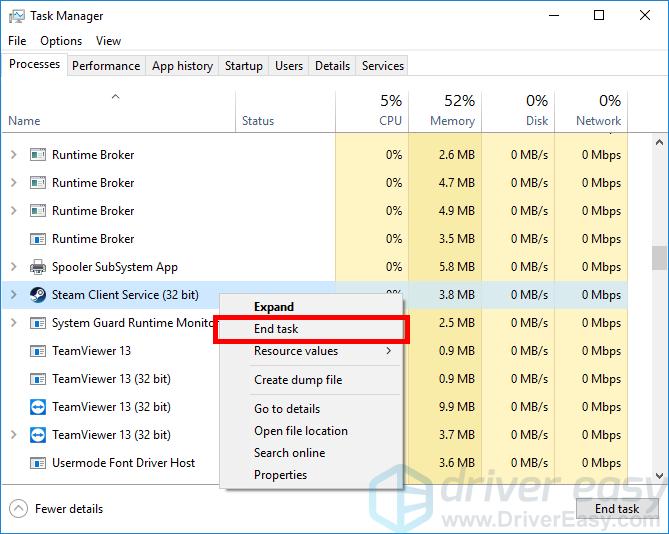Image resolution: width=669 pixels, height=534 pixels.
Task: Sort by the Disk column header
Action: [x=518, y=111]
